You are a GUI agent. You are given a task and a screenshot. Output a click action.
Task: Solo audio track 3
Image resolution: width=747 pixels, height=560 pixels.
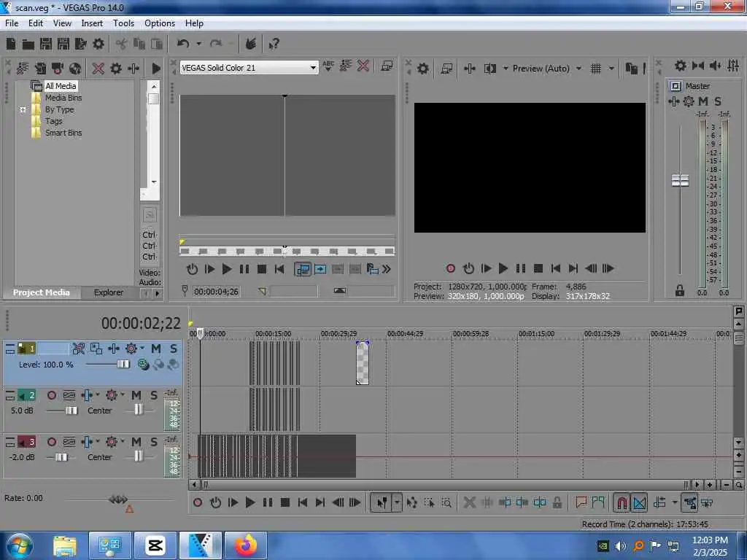[x=153, y=442]
